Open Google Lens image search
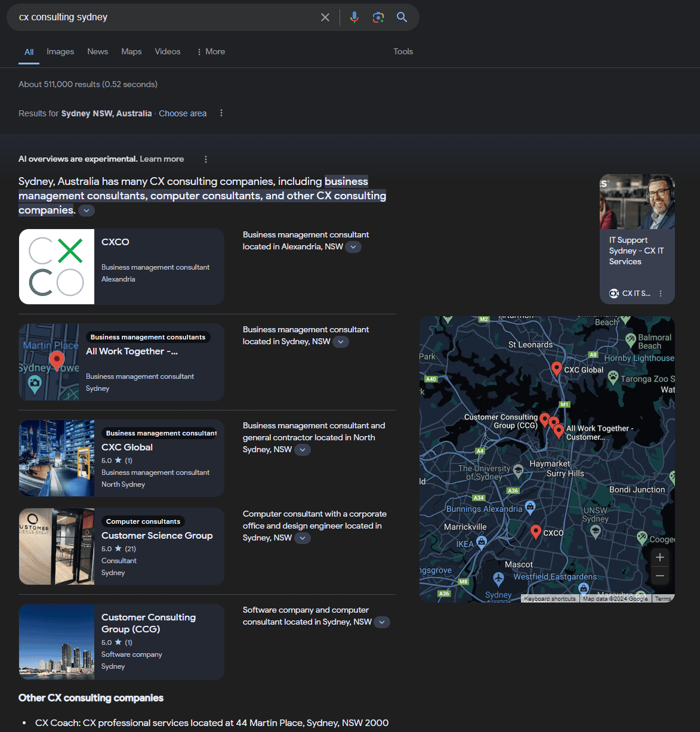 coord(378,17)
